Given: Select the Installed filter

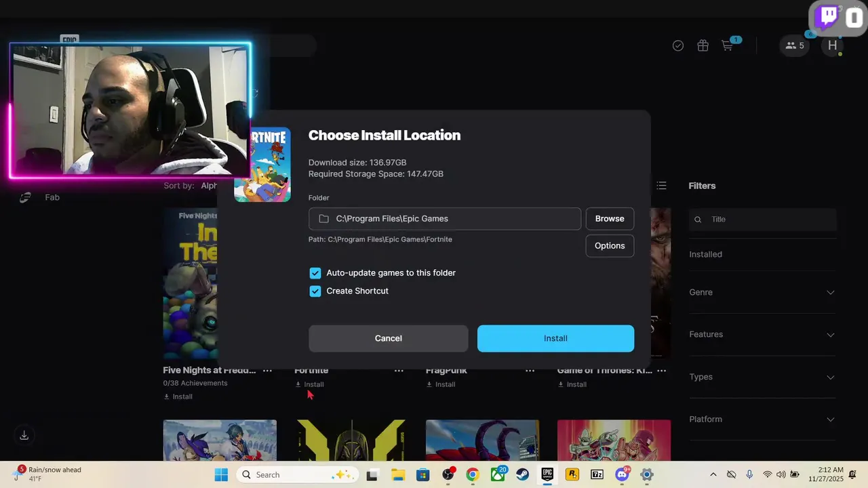Looking at the screenshot, I should tap(706, 254).
